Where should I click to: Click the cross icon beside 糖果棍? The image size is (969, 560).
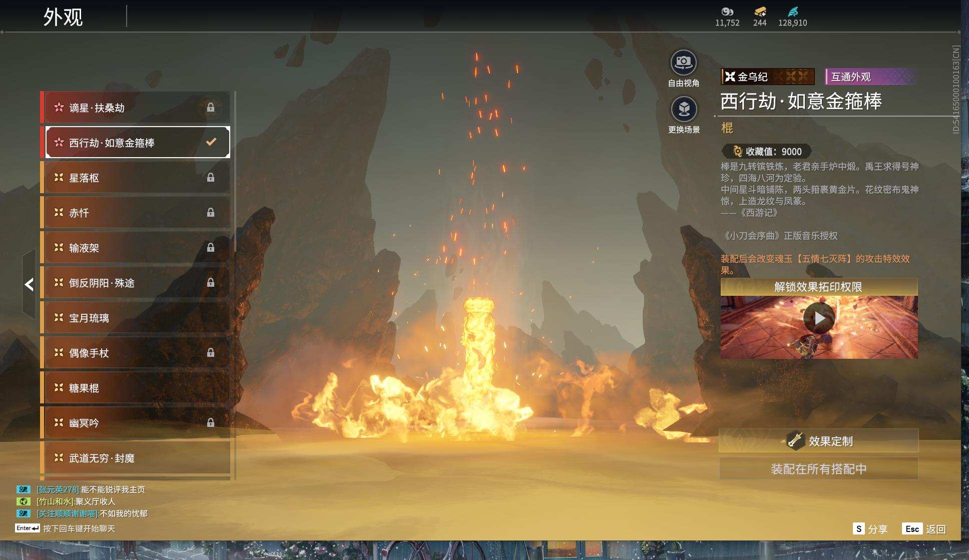click(x=59, y=387)
